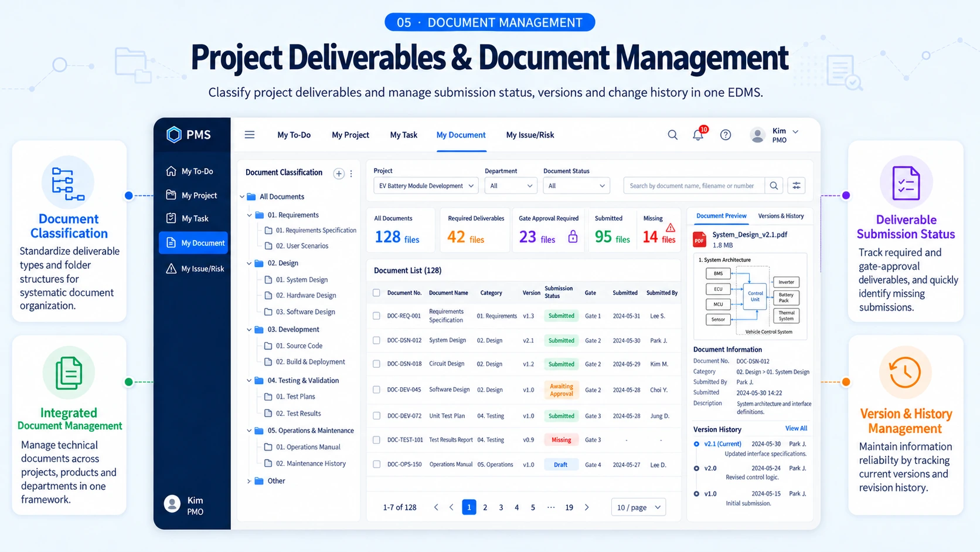Open the Project dropdown EV Battery Module Development

point(426,186)
